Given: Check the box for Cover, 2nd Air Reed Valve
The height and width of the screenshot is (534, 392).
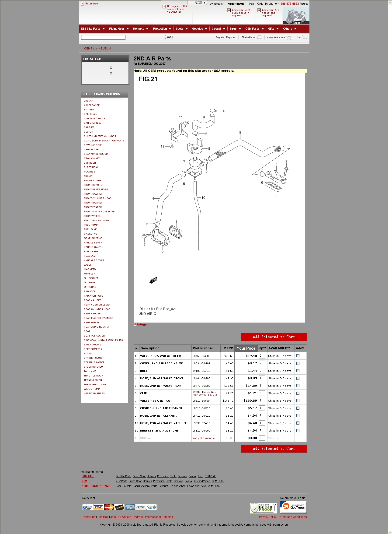Looking at the screenshot, I should click(298, 363).
